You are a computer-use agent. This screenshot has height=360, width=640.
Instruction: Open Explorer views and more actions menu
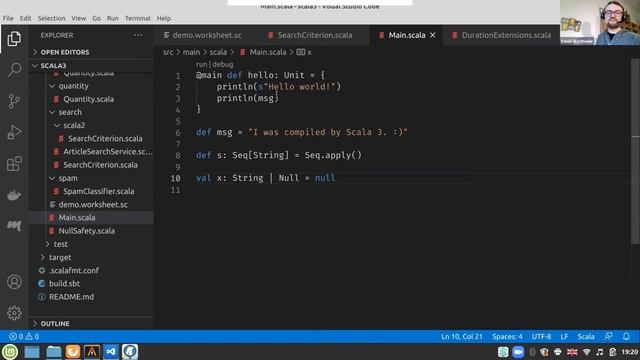coord(138,35)
